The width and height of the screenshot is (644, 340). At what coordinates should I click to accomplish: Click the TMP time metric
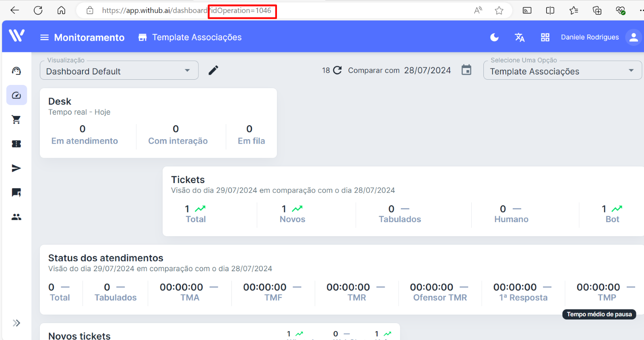607,293
